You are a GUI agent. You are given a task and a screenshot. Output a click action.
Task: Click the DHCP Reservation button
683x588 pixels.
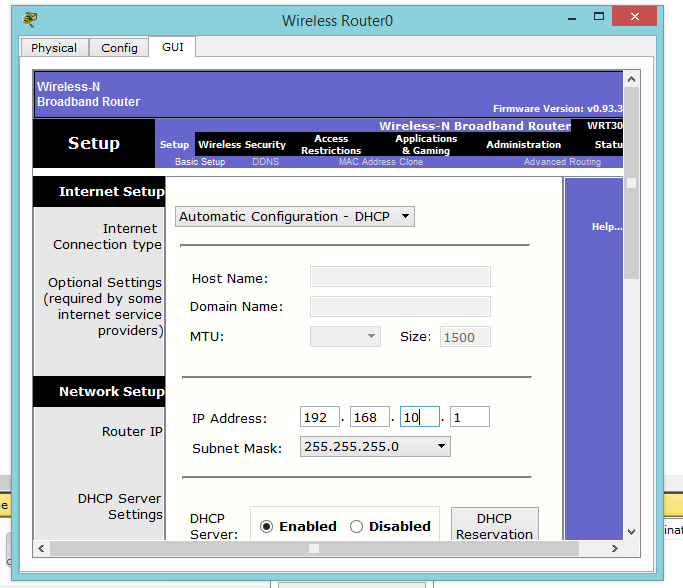pyautogui.click(x=494, y=524)
